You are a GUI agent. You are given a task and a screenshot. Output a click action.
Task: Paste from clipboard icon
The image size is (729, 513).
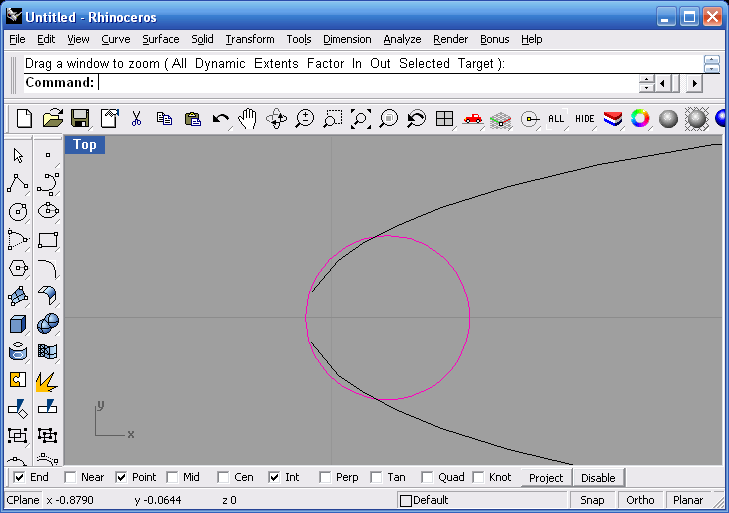coord(192,119)
